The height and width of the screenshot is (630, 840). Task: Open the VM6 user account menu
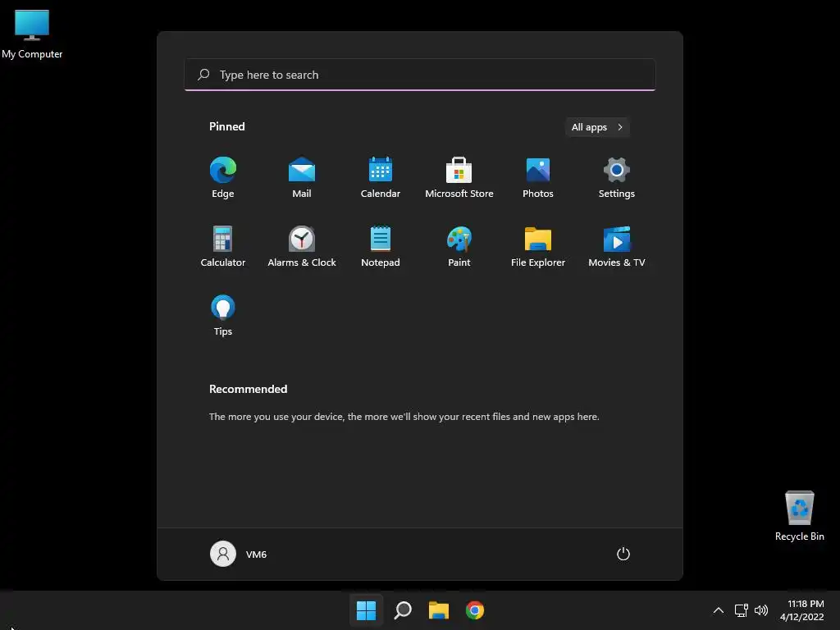point(239,554)
